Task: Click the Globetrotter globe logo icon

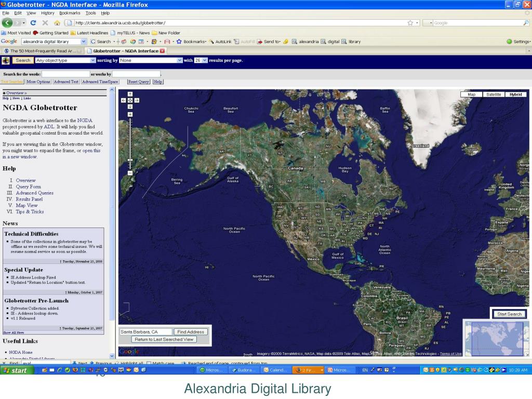Action: click(5, 60)
